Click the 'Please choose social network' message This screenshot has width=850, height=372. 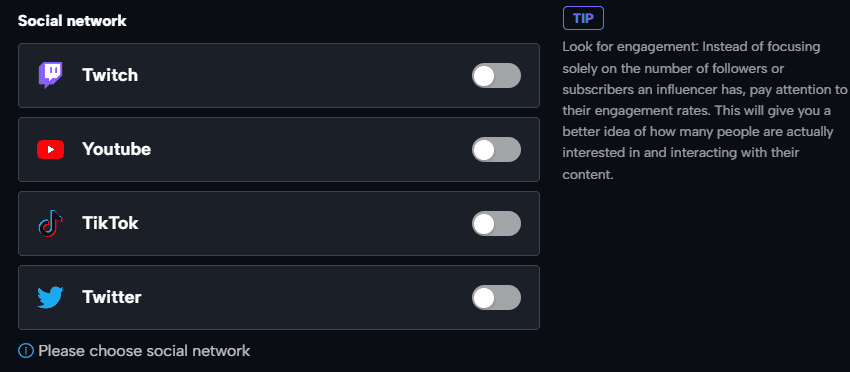coord(144,351)
